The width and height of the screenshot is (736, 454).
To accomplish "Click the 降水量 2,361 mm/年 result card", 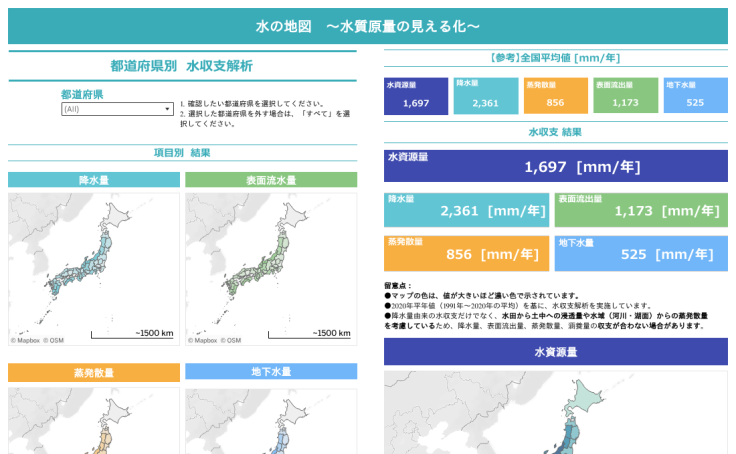I will click(467, 210).
